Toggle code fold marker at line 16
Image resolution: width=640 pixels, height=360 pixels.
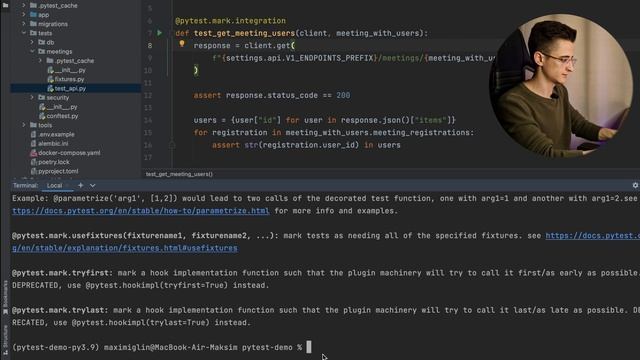tap(172, 144)
